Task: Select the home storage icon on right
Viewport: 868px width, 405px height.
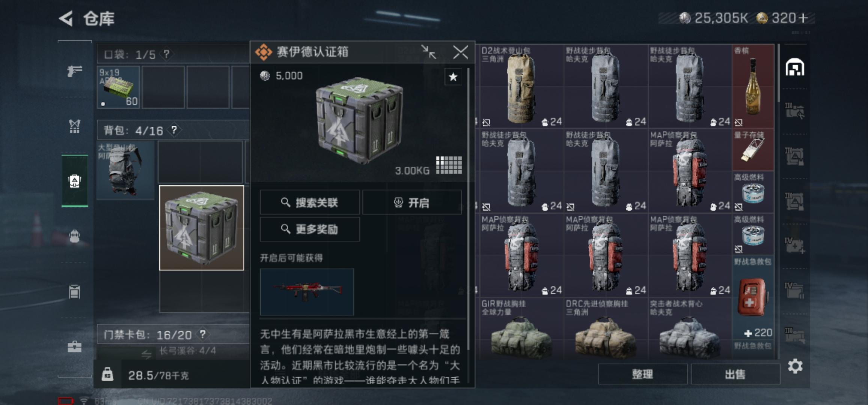Action: [x=795, y=67]
